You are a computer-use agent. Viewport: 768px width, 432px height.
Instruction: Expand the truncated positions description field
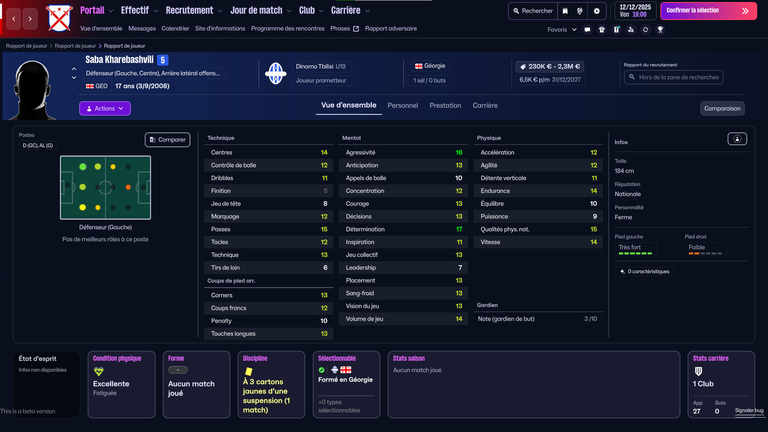tap(152, 73)
